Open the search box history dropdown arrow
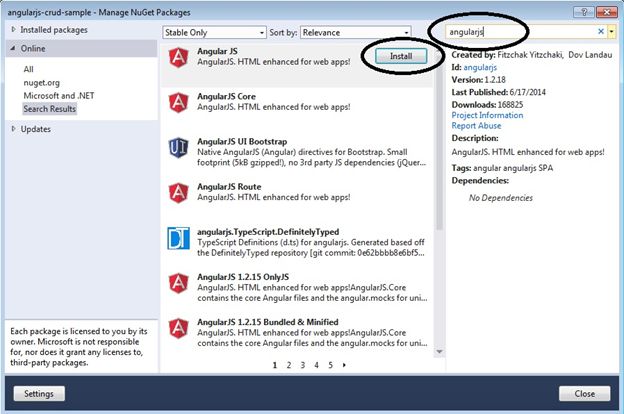 point(612,31)
